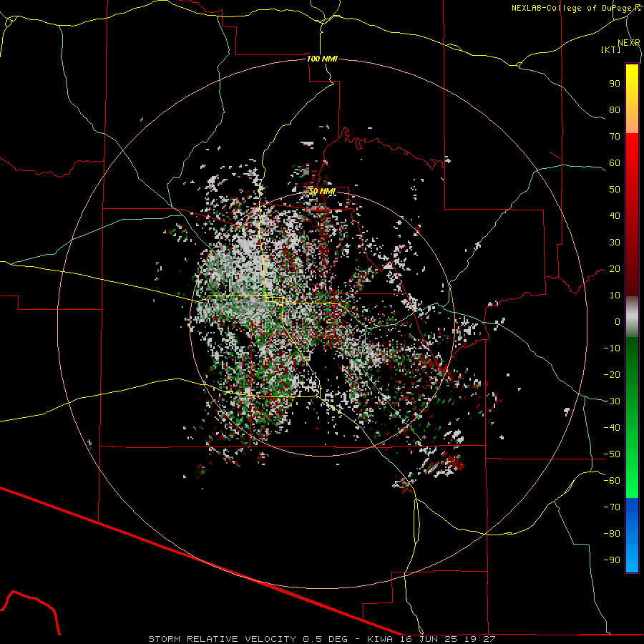Select the -90 value on the velocity scale
Image resolution: width=644 pixels, height=644 pixels.
612,560
